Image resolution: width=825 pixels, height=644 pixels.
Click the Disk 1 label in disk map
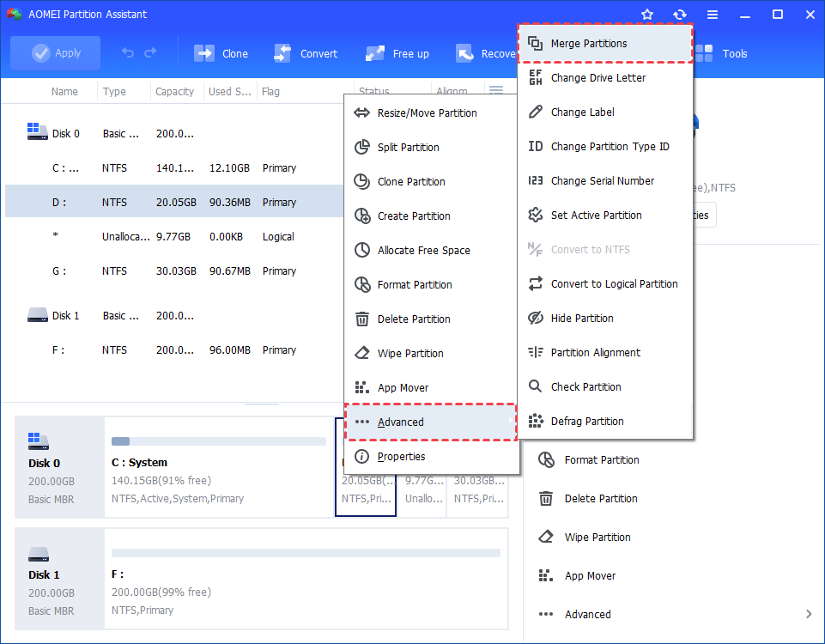point(44,574)
